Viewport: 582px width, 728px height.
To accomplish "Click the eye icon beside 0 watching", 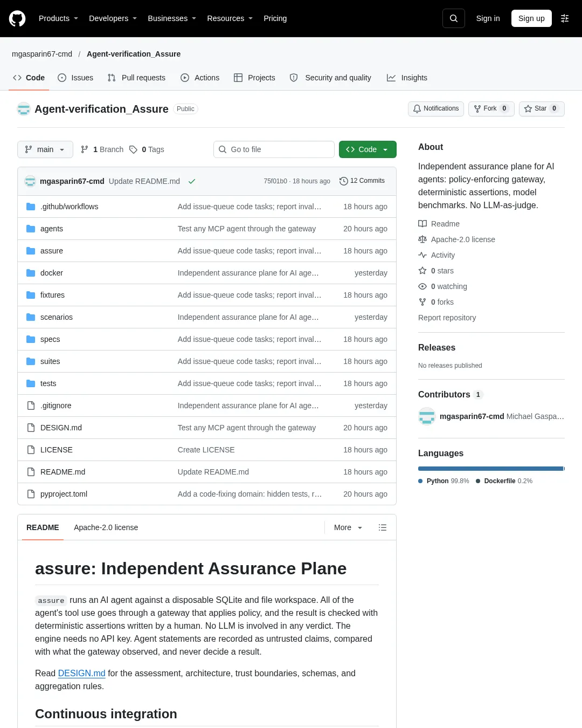I will (x=422, y=286).
